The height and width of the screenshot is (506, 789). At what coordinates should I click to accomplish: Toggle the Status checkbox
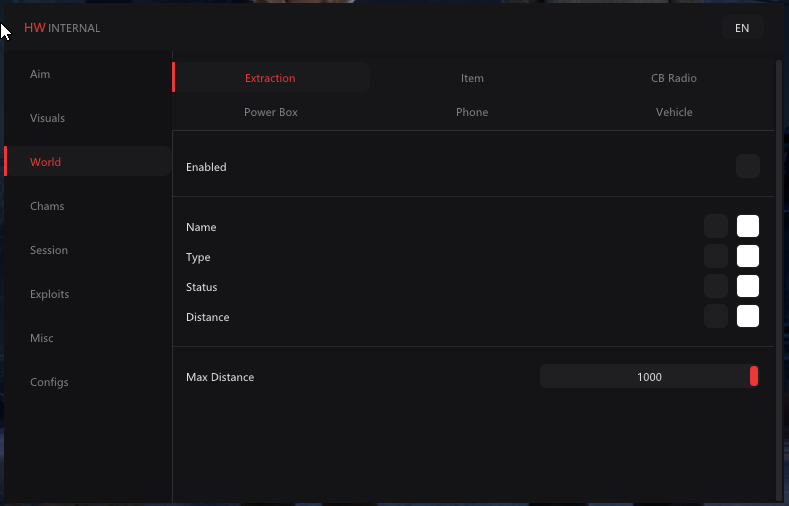pyautogui.click(x=716, y=286)
